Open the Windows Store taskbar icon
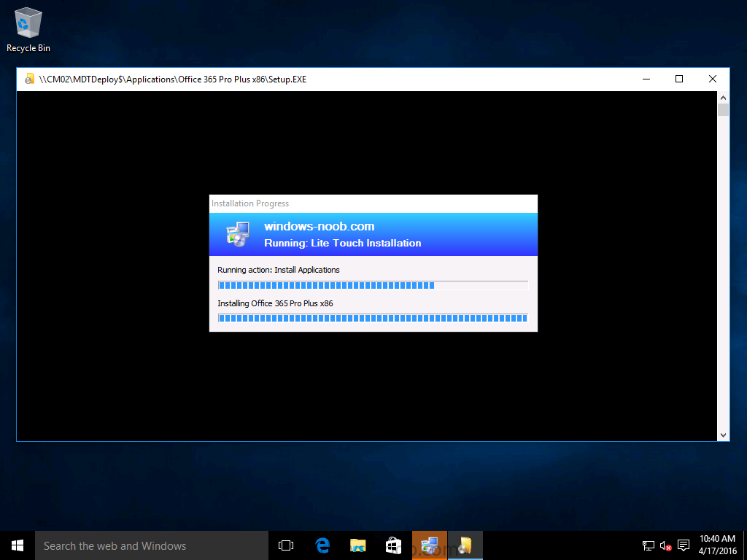 tap(394, 545)
